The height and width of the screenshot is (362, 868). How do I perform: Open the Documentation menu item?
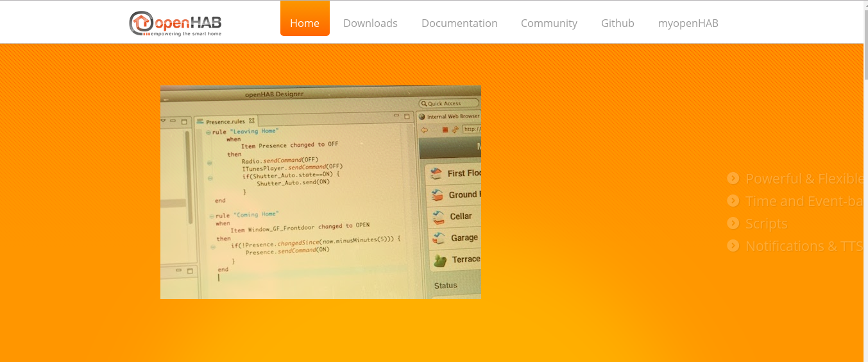point(459,23)
